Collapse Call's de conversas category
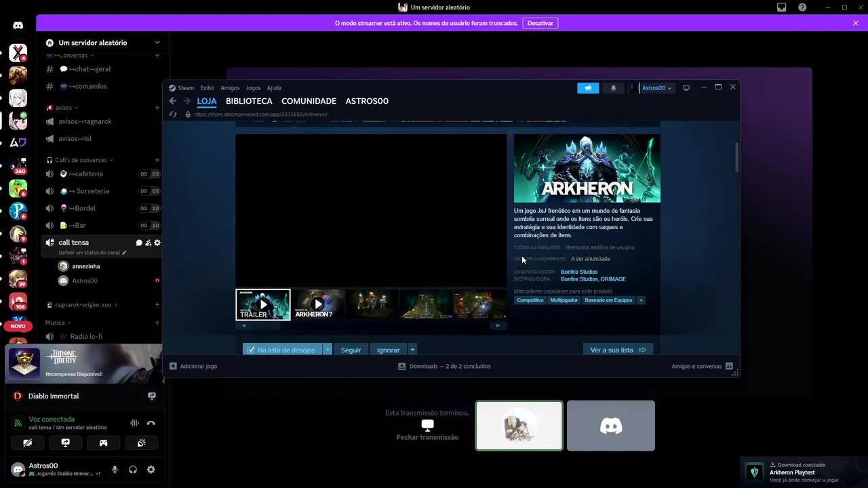 [x=79, y=160]
